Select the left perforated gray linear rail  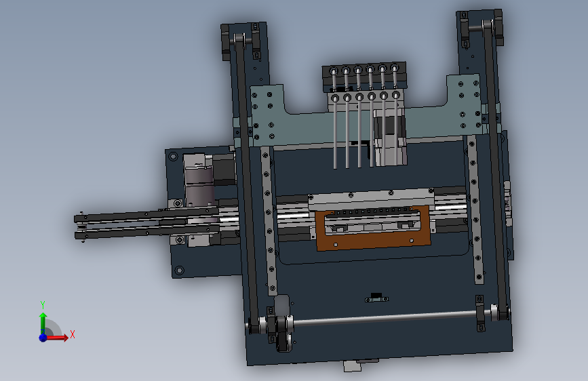tap(269, 220)
